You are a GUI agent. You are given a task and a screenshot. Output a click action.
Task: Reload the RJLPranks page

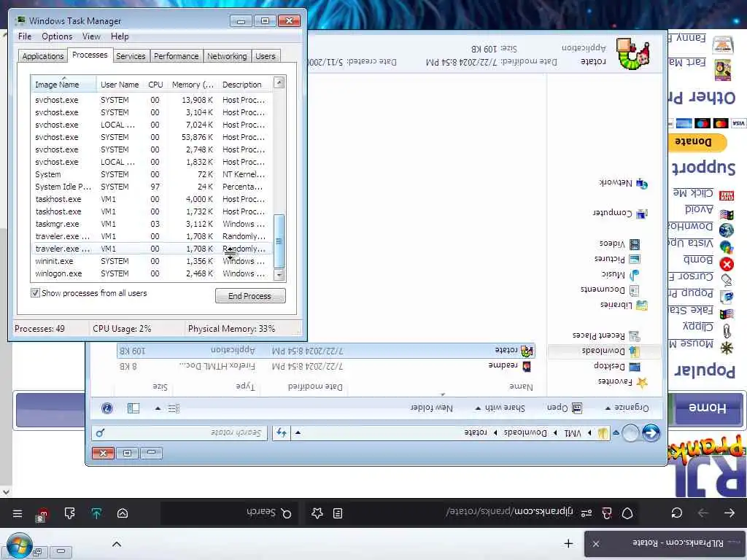[676, 513]
